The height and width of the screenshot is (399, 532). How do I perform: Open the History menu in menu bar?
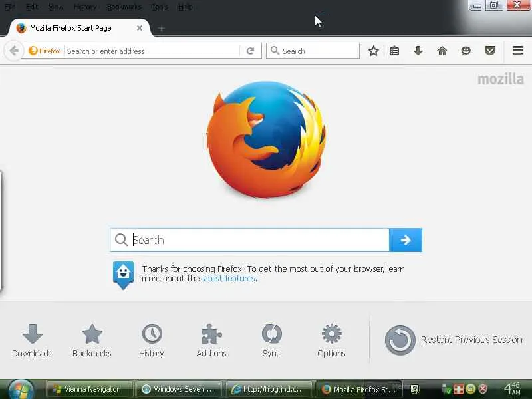pyautogui.click(x=85, y=7)
